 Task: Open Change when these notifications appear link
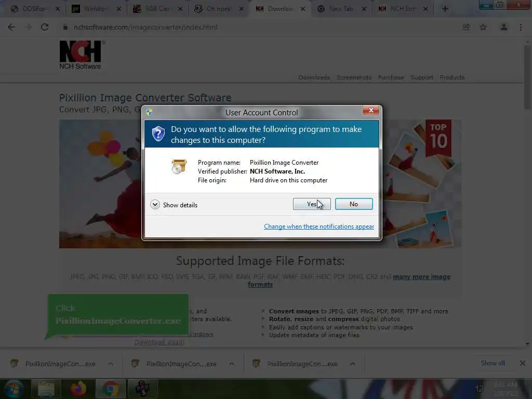tap(318, 227)
